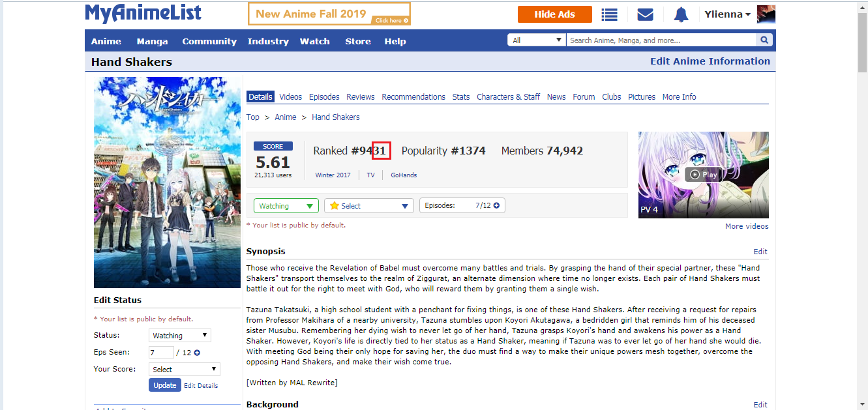Click the Hide Ads button
Screen dimensions: 868x410
(554, 14)
